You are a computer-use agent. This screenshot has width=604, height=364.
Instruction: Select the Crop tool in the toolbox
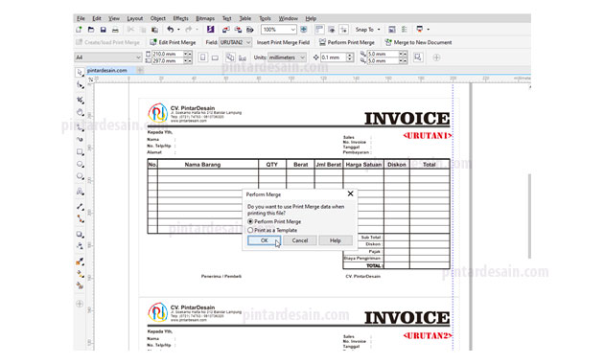point(80,100)
